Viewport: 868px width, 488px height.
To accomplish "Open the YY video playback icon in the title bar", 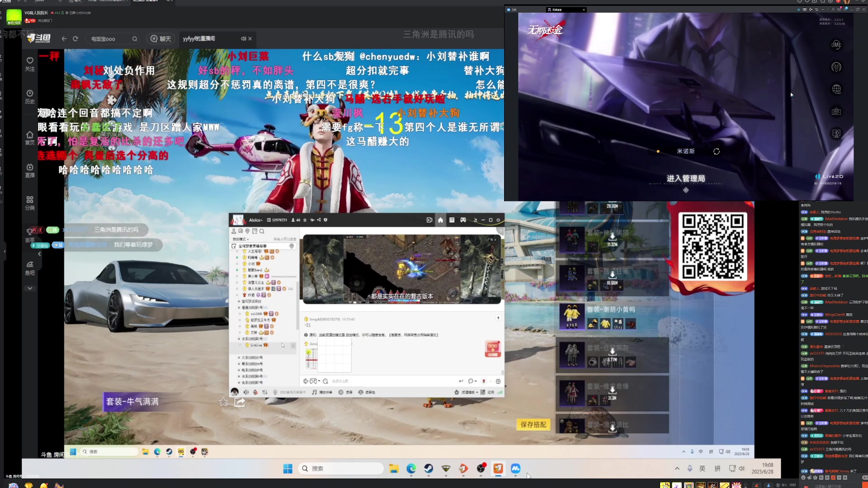I will pyautogui.click(x=429, y=220).
